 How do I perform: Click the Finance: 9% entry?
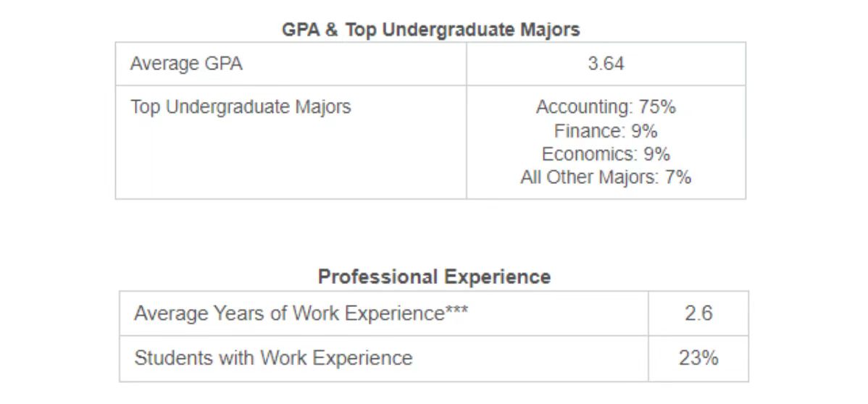606,131
